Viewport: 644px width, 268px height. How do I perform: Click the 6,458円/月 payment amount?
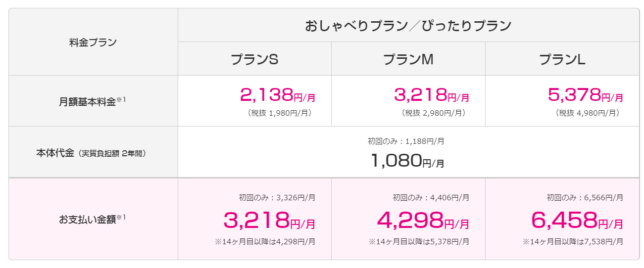(x=577, y=220)
